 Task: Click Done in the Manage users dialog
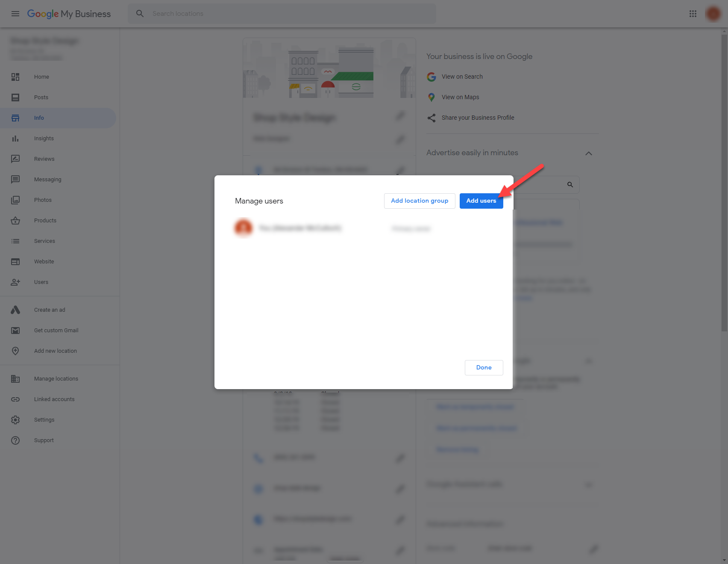[484, 368]
